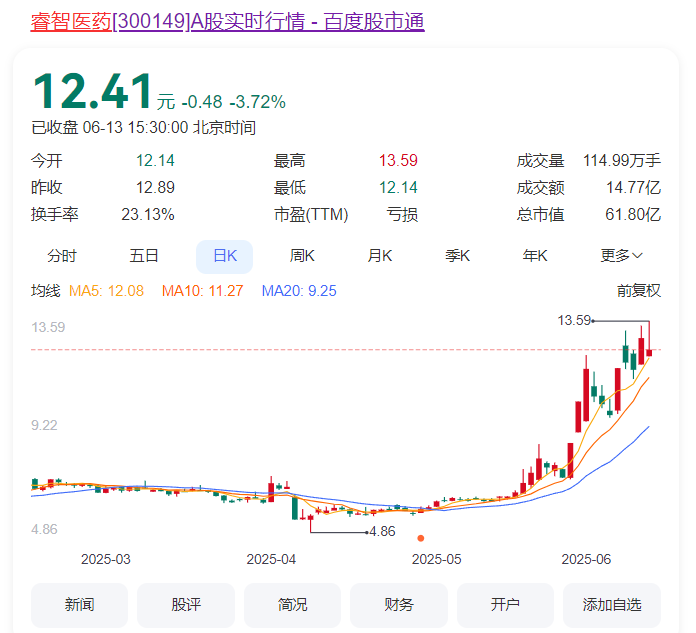Click the 开户 button
This screenshot has width=696, height=633.
point(505,605)
